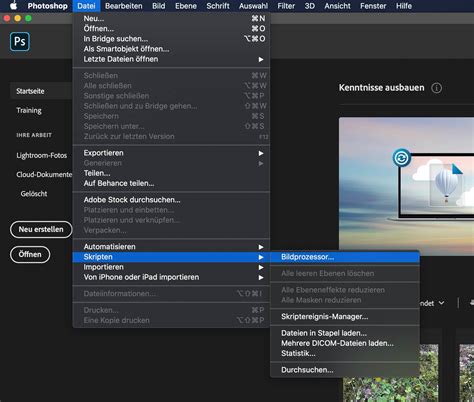This screenshot has width=474, height=402.
Task: Open the sort dropdown chevron next to 'ndet'
Action: click(441, 303)
